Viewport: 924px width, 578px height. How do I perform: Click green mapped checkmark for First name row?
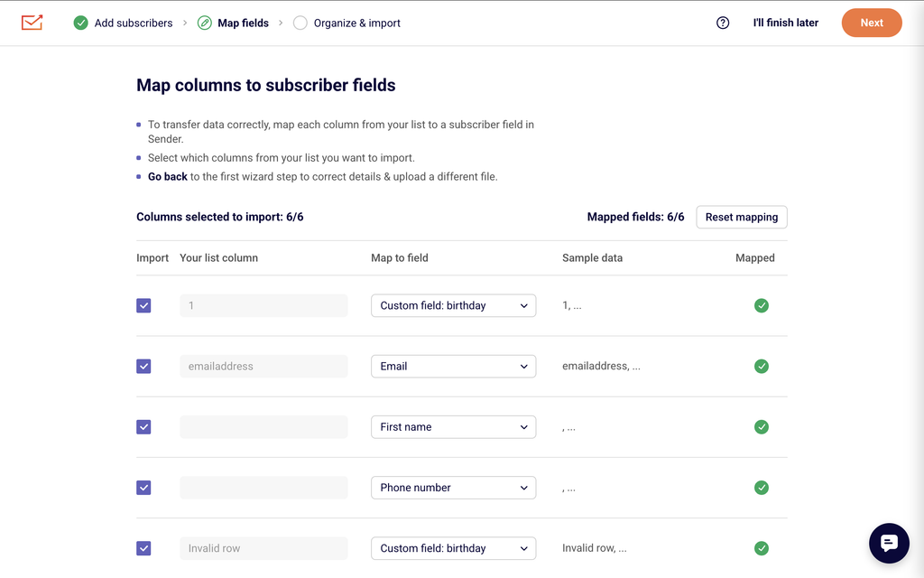click(x=762, y=427)
